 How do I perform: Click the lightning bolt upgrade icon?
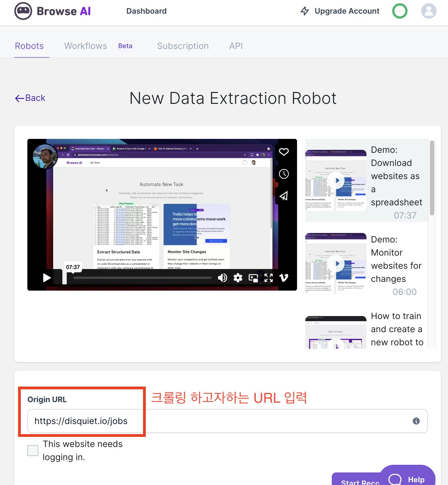coord(304,11)
